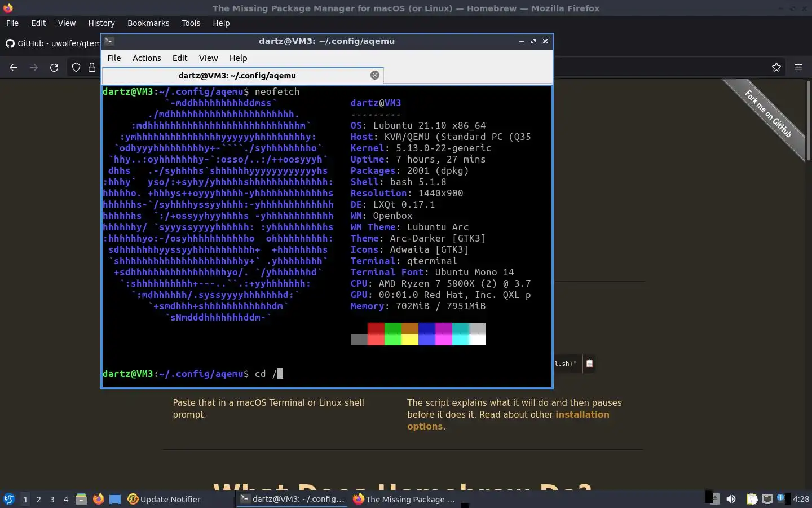Open Firefox Help menu

pos(221,23)
